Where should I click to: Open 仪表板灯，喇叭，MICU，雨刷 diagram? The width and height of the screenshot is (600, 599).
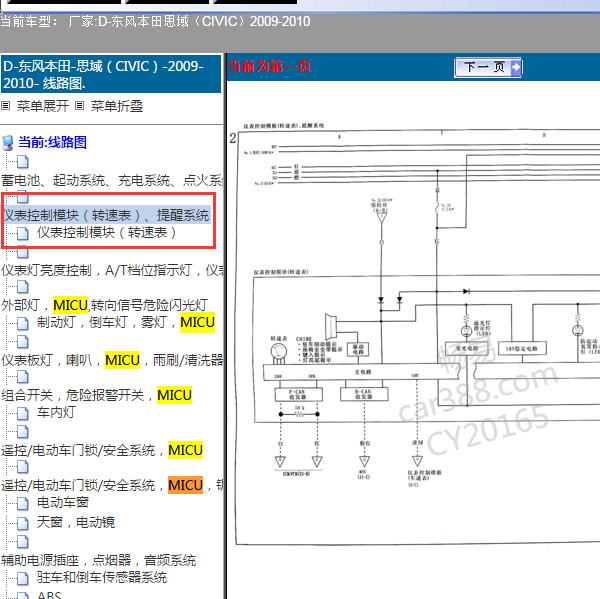pyautogui.click(x=112, y=360)
